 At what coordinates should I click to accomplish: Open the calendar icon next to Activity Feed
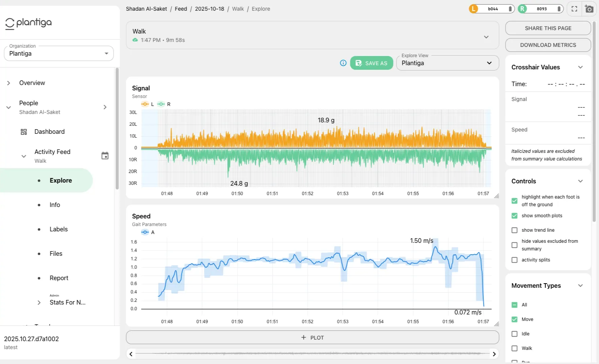(x=105, y=156)
